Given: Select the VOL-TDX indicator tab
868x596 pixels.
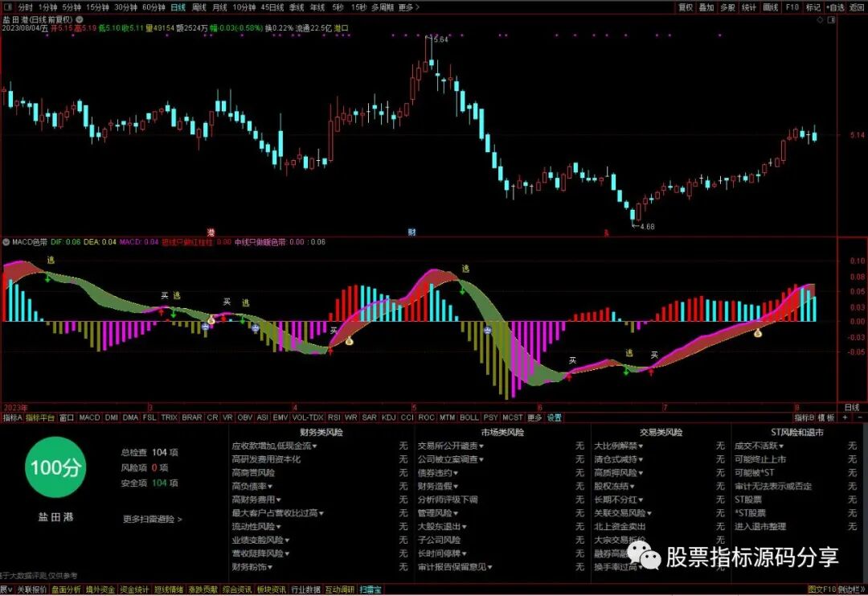Looking at the screenshot, I should (308, 417).
